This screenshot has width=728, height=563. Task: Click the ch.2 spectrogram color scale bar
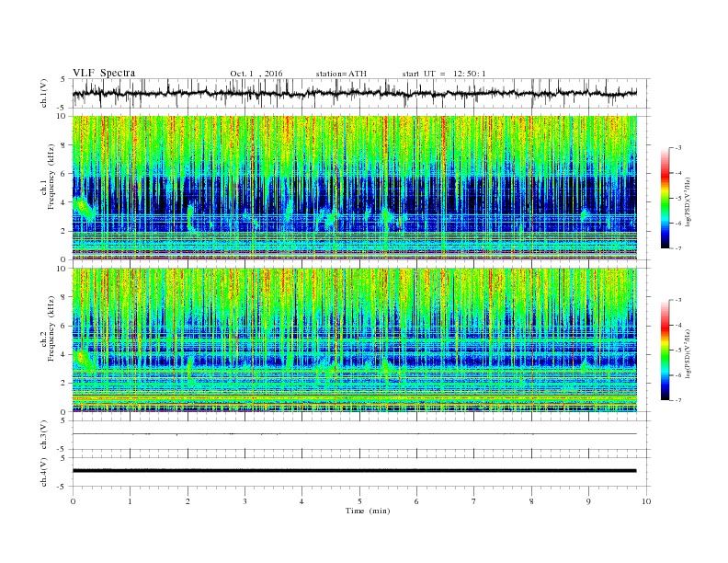point(665,350)
